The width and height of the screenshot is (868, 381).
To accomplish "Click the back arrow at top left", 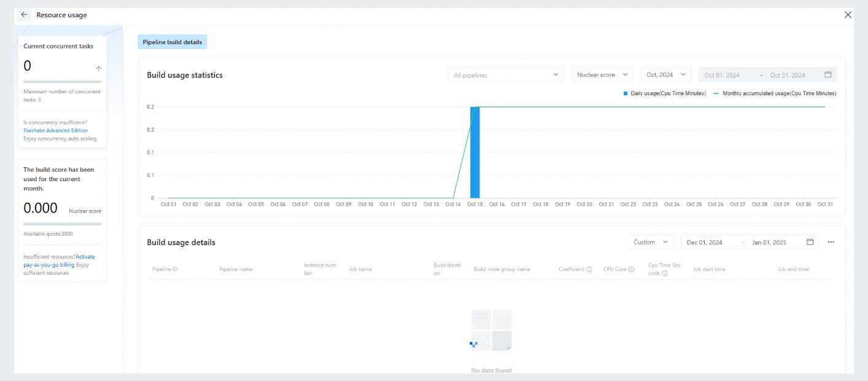I will (x=23, y=14).
